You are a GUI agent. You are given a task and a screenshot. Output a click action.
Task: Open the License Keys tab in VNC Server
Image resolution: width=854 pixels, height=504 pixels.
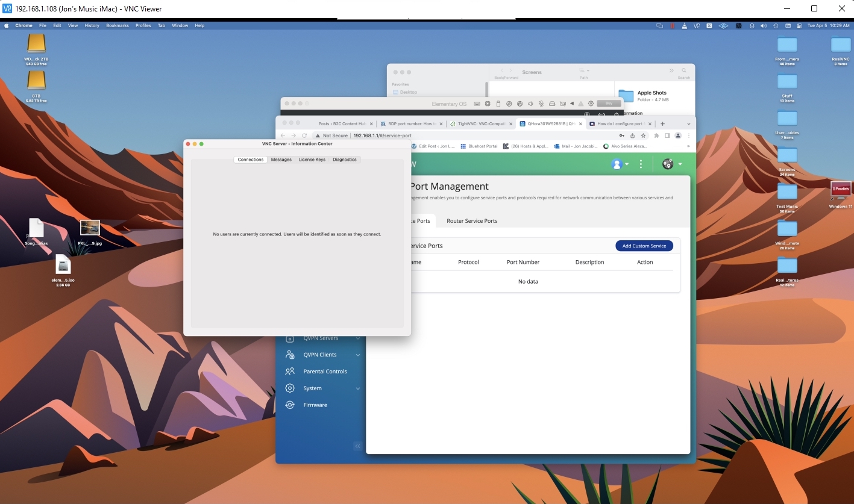312,160
